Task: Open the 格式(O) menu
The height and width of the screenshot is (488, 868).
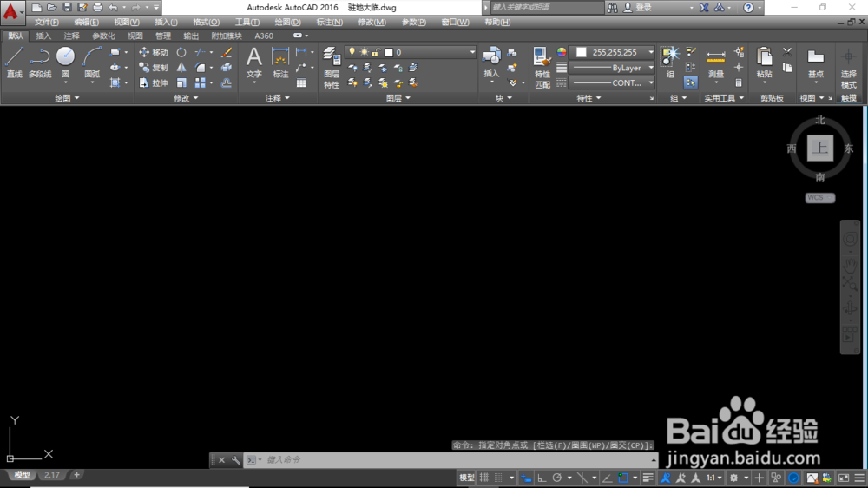Action: point(206,23)
